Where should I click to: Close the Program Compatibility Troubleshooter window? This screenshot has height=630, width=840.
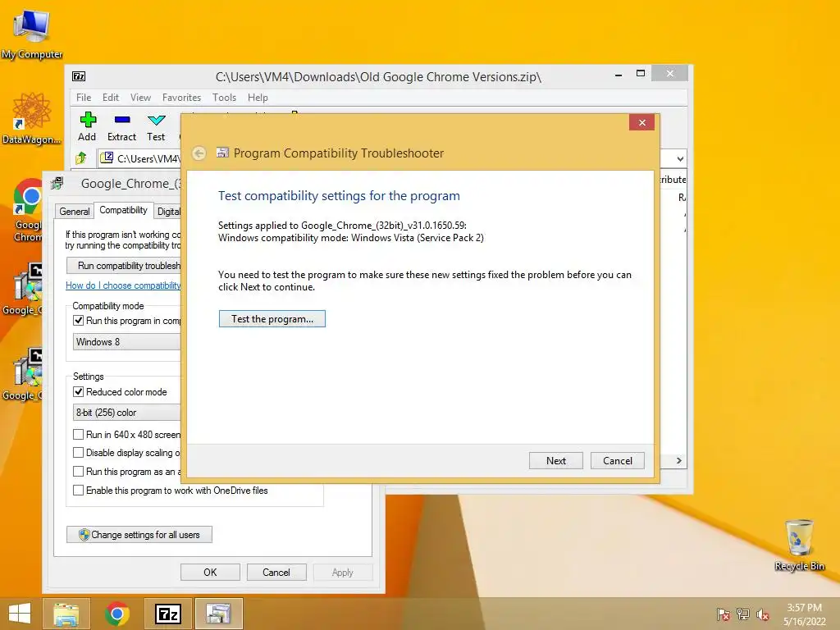[641, 123]
